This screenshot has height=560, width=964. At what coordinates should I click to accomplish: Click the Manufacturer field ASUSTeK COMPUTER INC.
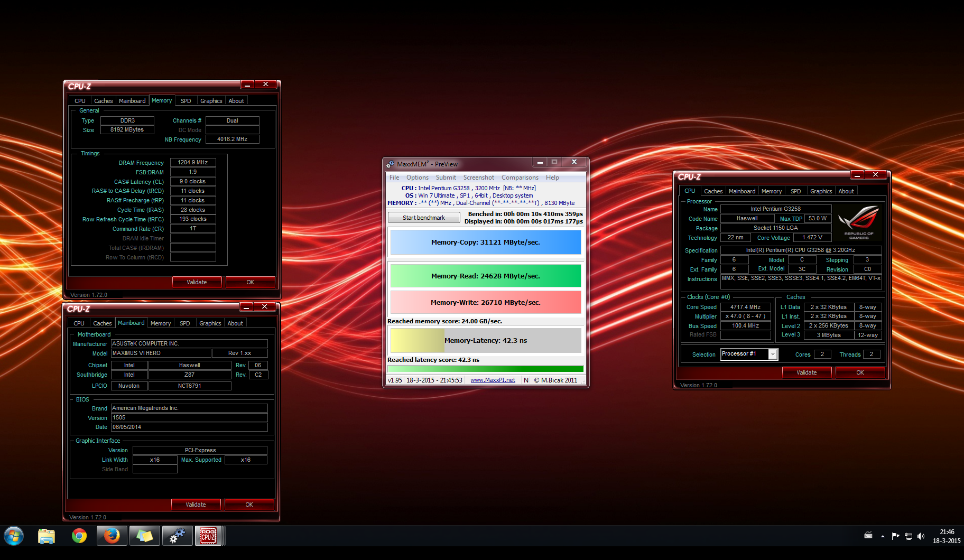(189, 343)
